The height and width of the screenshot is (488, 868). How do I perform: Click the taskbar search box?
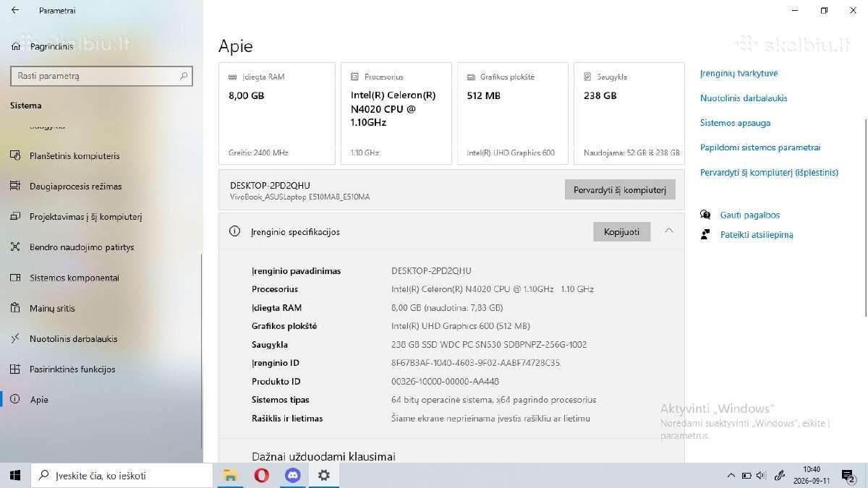coord(122,475)
